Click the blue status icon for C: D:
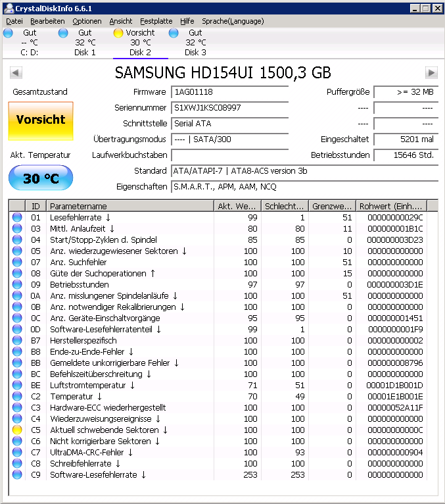445x504 pixels. click(8, 33)
